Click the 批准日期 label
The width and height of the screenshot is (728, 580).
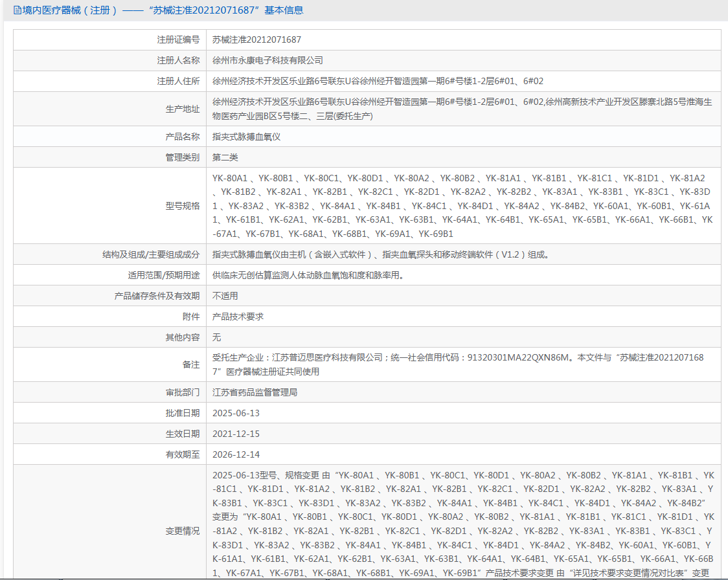[x=183, y=413]
